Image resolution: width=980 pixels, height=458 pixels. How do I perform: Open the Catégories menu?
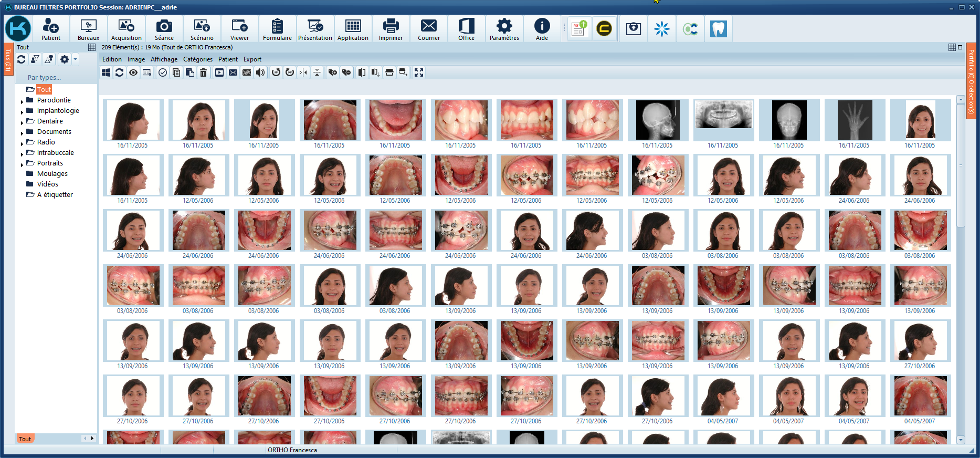197,59
